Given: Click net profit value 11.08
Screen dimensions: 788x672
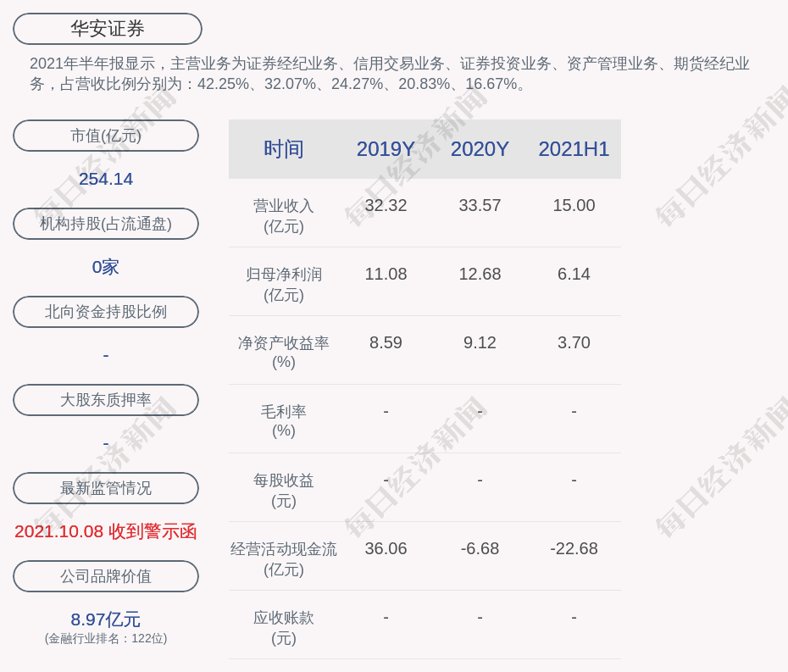Looking at the screenshot, I should click(386, 274).
